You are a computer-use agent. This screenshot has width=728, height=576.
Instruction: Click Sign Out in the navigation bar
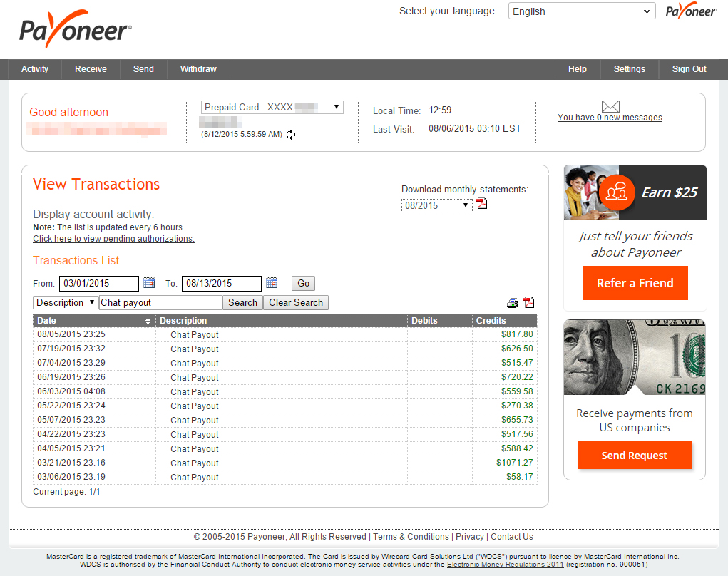[x=689, y=69]
